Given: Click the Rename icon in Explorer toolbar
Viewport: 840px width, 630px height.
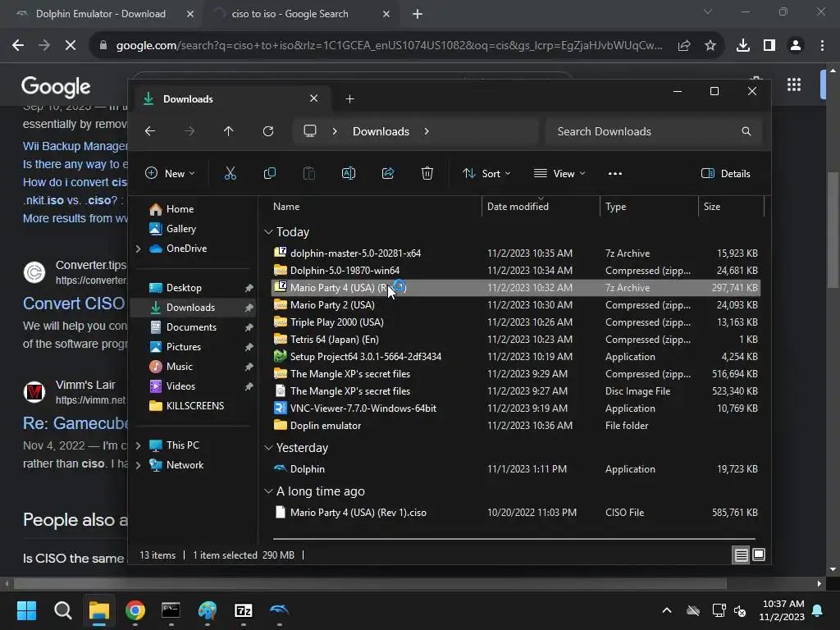Looking at the screenshot, I should [x=348, y=174].
